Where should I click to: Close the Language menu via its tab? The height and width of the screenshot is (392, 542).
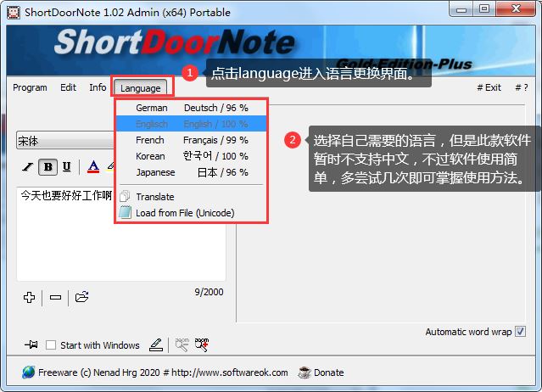coord(140,88)
